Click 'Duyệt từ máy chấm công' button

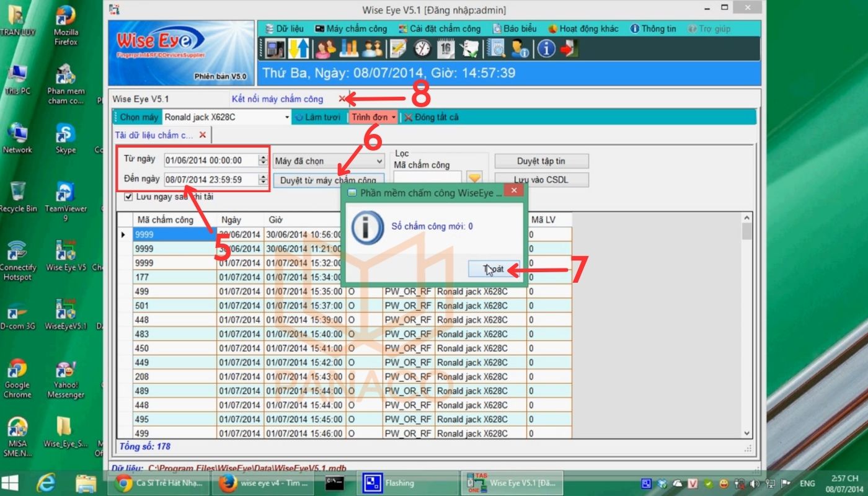tap(329, 180)
